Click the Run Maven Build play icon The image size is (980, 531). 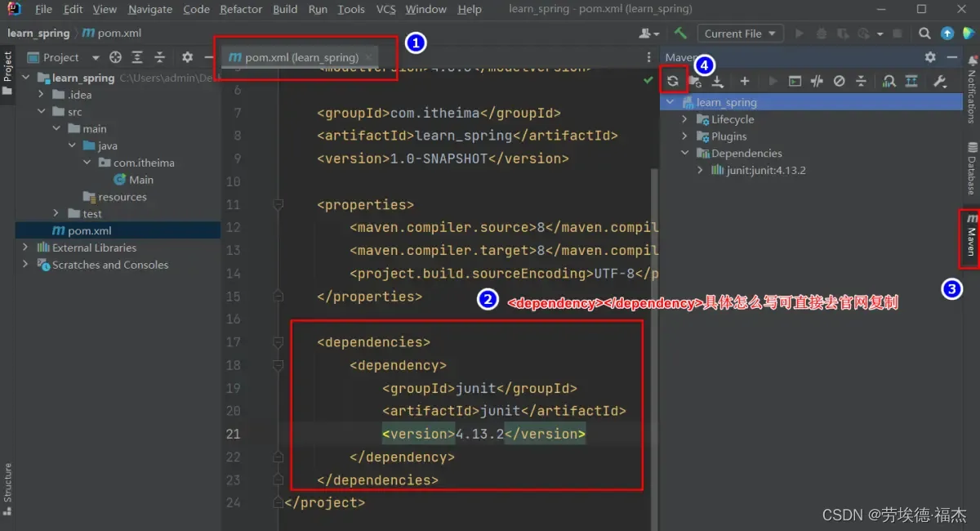773,81
